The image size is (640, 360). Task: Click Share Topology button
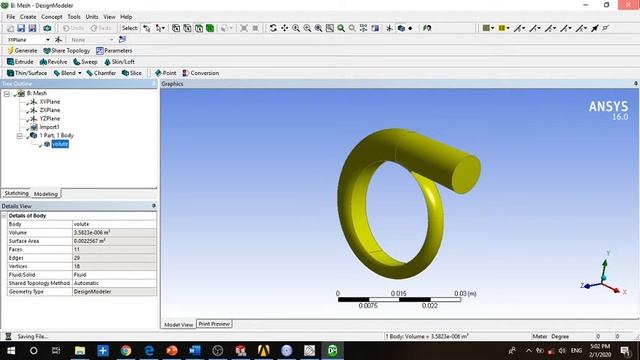(x=67, y=51)
